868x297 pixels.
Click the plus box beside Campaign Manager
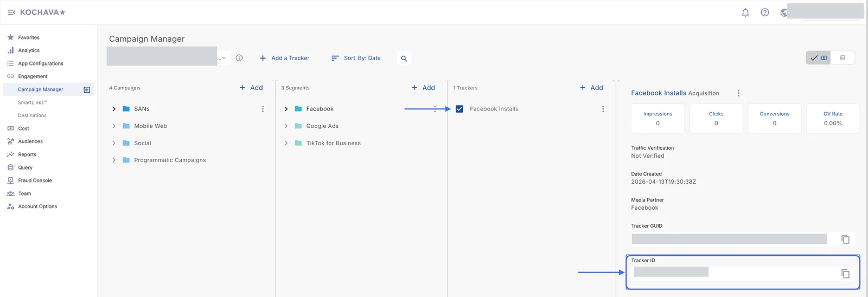pos(87,89)
